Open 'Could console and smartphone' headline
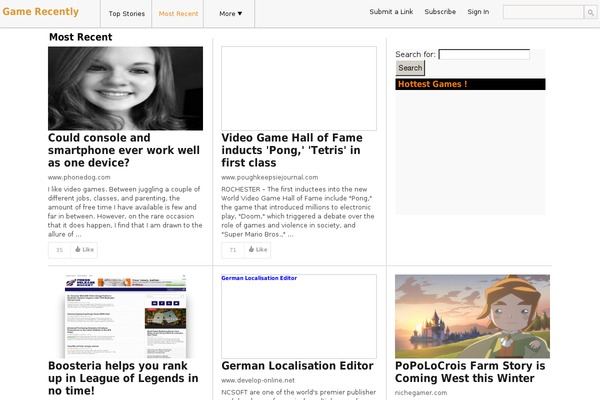 coord(124,150)
